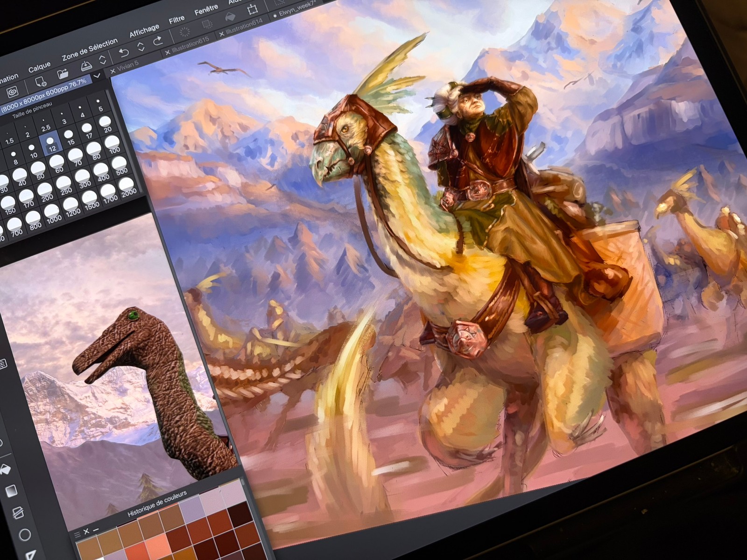This screenshot has width=747, height=560.
Task: Open the up-down arrows between Undo and Redo
Action: pyautogui.click(x=141, y=47)
